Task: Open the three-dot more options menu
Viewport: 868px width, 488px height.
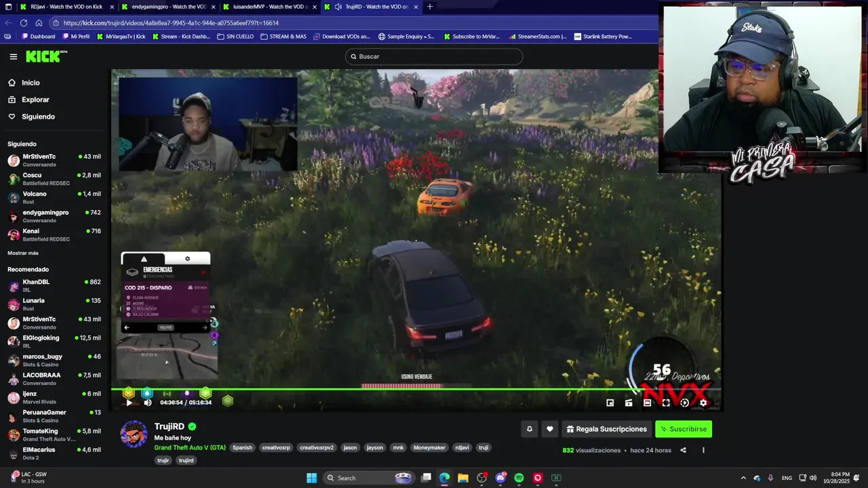Action: click(703, 450)
